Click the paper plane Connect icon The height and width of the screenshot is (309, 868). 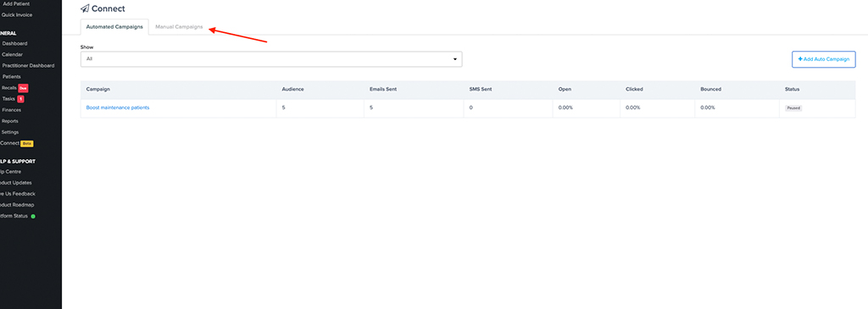pos(85,8)
